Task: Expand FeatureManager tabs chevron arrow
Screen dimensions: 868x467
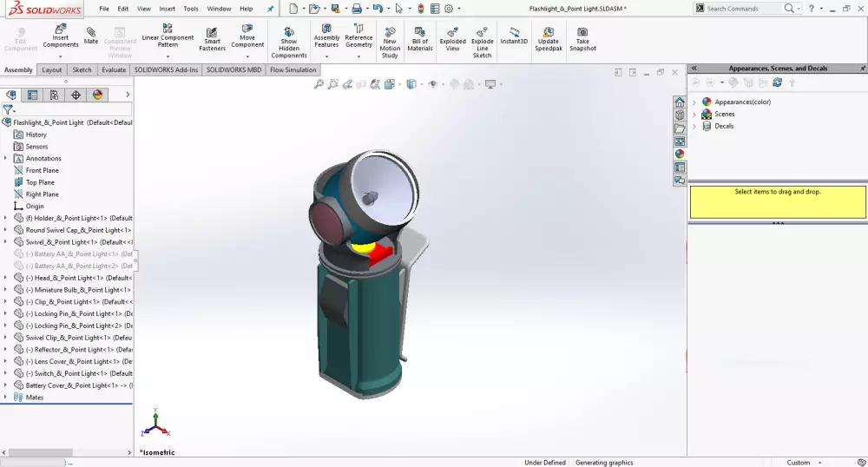Action: point(128,95)
